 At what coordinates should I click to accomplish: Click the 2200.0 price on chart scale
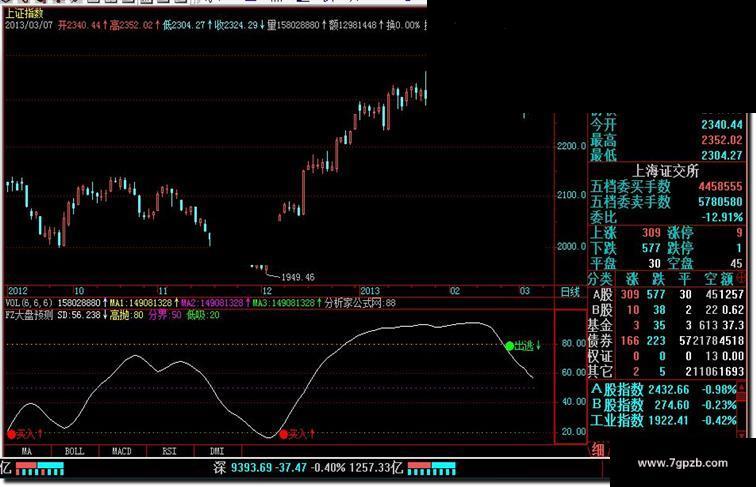(x=570, y=146)
